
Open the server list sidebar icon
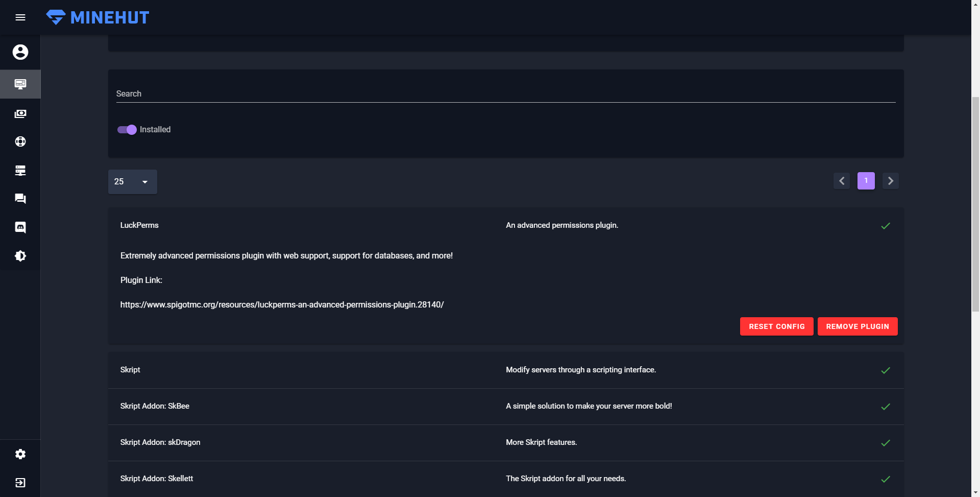(20, 170)
